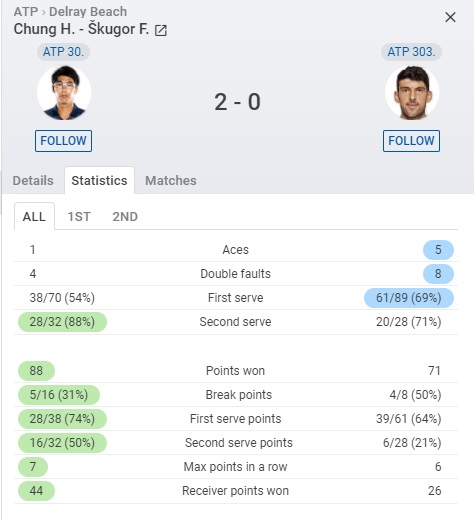Screen dimensions: 475x520
Task: Show ALL sets statistics
Action: [34, 217]
